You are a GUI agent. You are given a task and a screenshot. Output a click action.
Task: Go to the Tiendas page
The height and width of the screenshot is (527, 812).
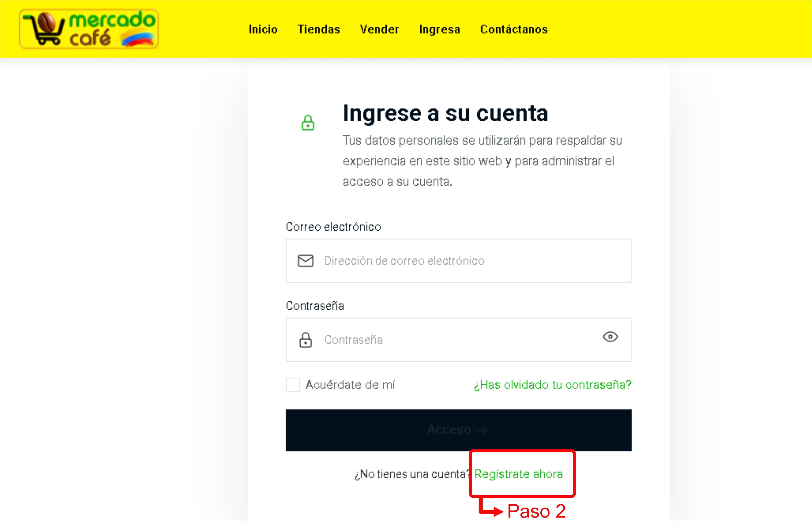[319, 29]
